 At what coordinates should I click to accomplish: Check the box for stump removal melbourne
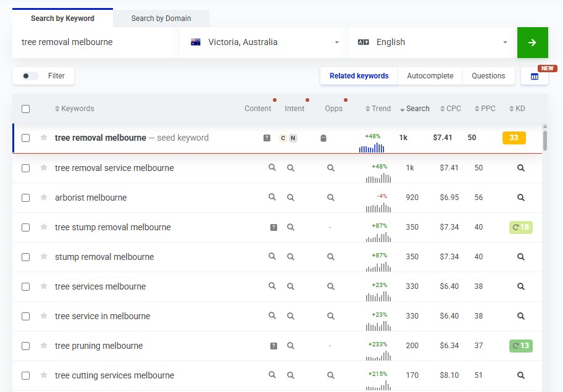pos(25,257)
